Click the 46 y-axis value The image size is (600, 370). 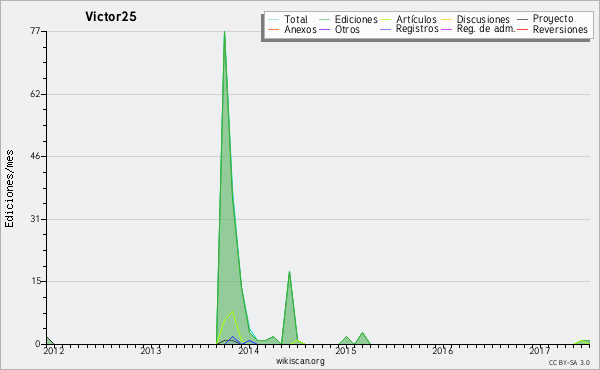click(35, 156)
